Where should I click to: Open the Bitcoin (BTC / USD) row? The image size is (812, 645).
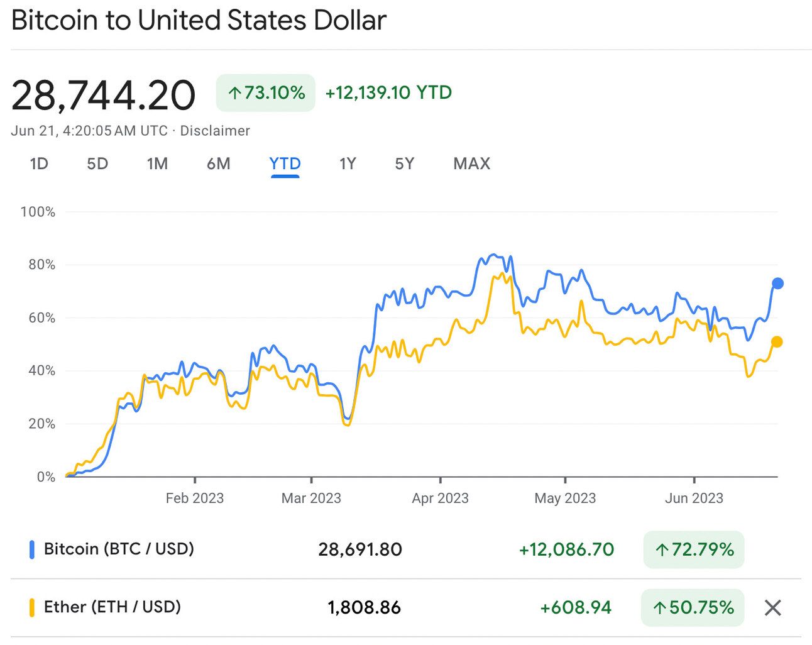(x=119, y=549)
